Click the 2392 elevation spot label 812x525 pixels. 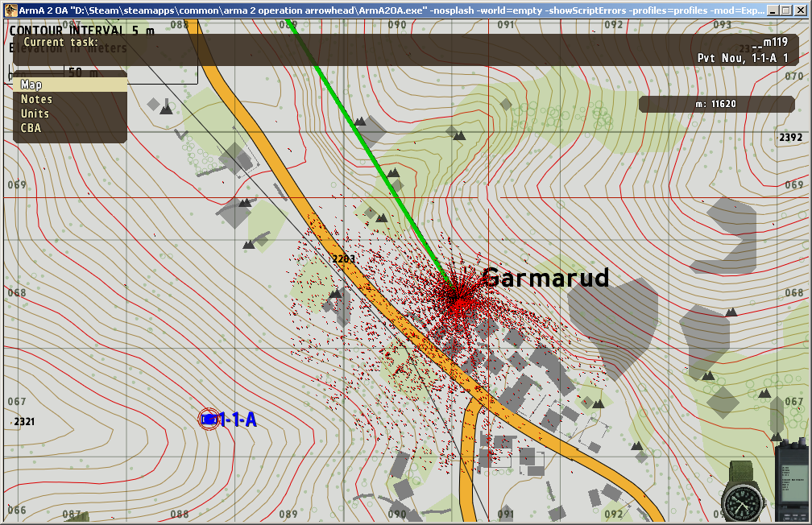(791, 137)
